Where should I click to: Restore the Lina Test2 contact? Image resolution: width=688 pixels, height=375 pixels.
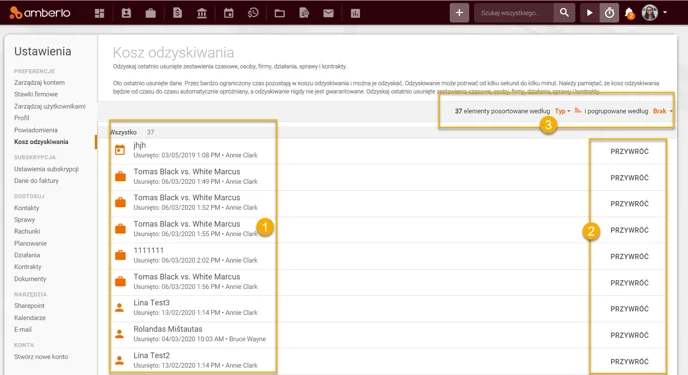coord(629,361)
